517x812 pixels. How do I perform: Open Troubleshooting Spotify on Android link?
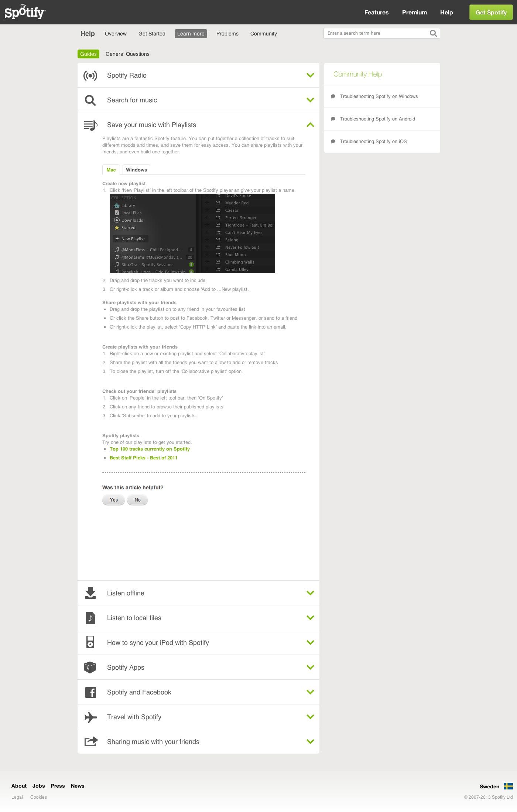[377, 119]
